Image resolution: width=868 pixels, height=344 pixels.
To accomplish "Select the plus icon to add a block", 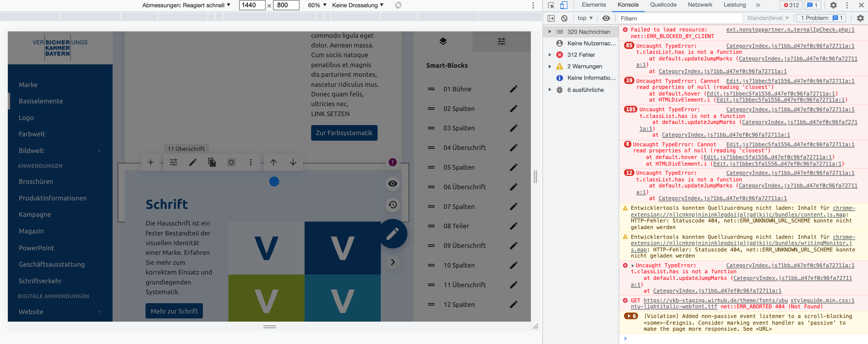I will click(x=151, y=162).
